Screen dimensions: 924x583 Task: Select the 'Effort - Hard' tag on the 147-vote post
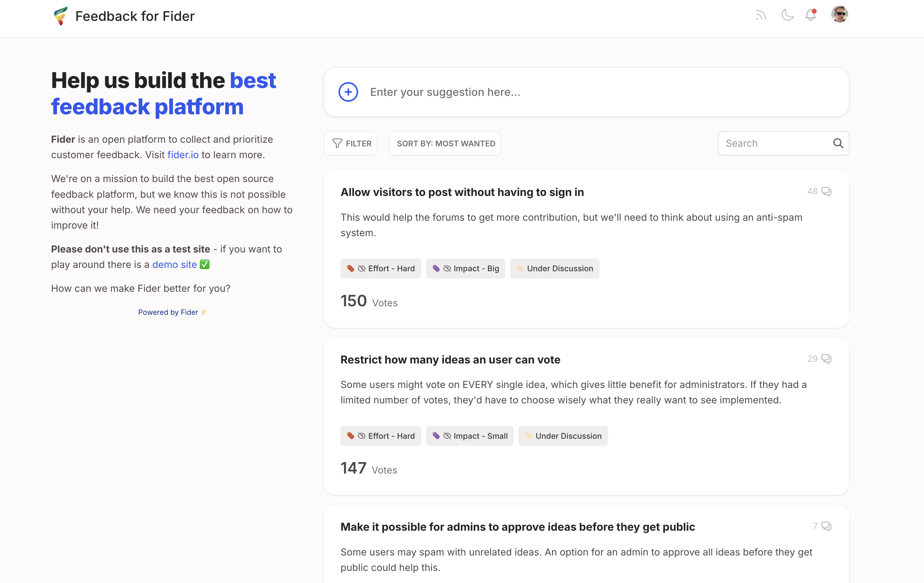(x=380, y=436)
